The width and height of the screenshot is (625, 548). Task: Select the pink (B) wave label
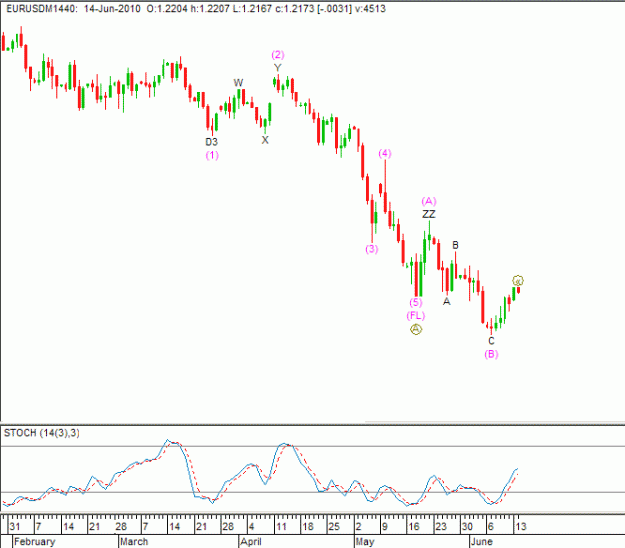[x=491, y=354]
